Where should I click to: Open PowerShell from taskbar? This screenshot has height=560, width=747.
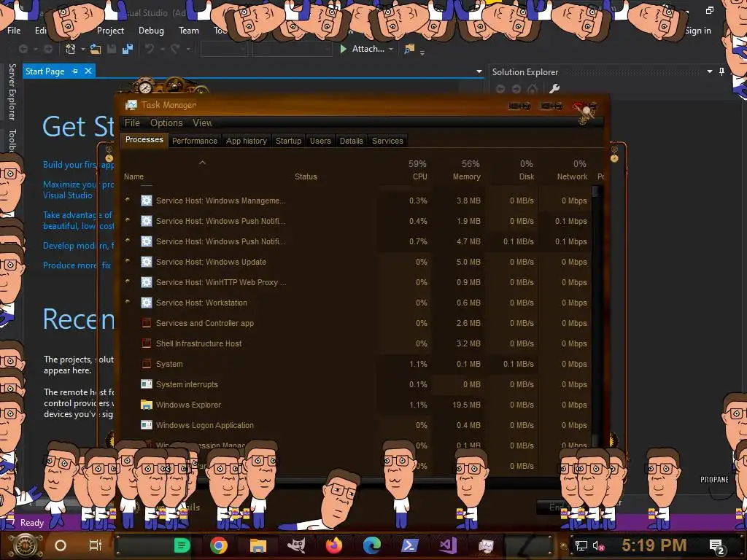(410, 545)
